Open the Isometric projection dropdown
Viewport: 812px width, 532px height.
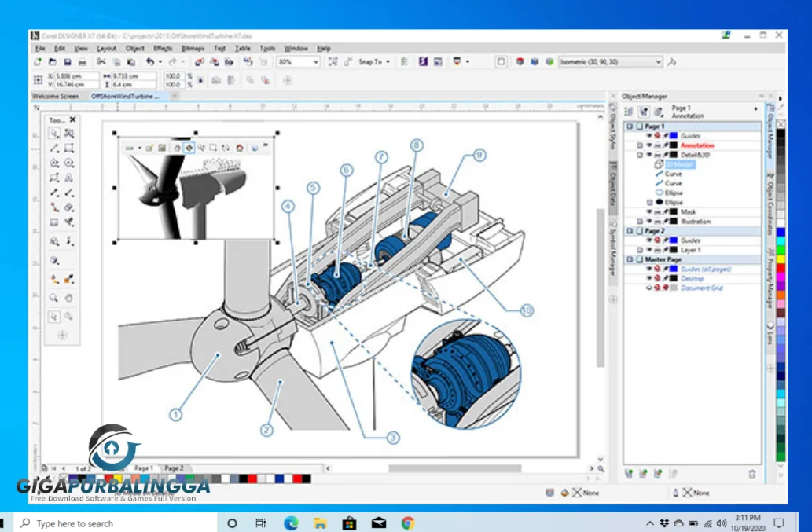click(658, 62)
